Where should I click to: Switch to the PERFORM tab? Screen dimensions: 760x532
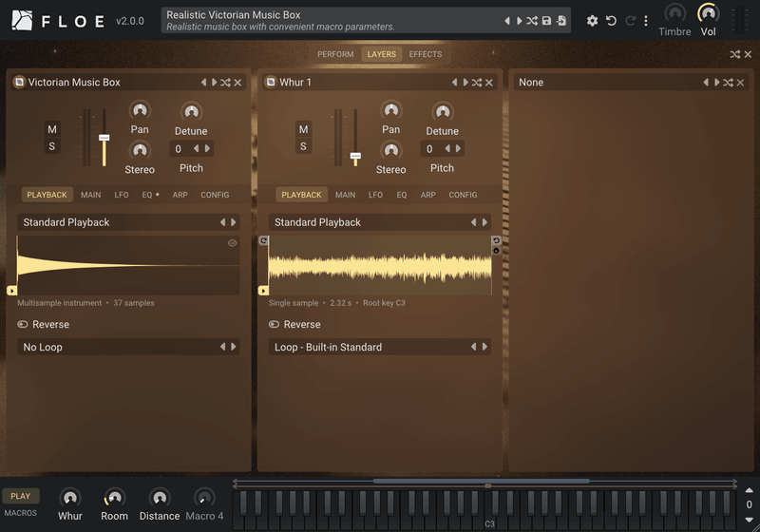click(x=335, y=54)
